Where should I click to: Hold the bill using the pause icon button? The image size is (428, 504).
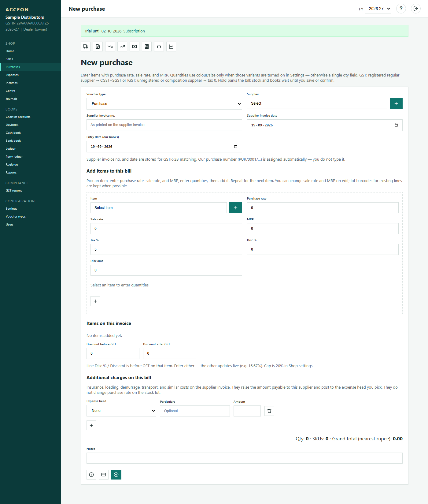click(91, 475)
